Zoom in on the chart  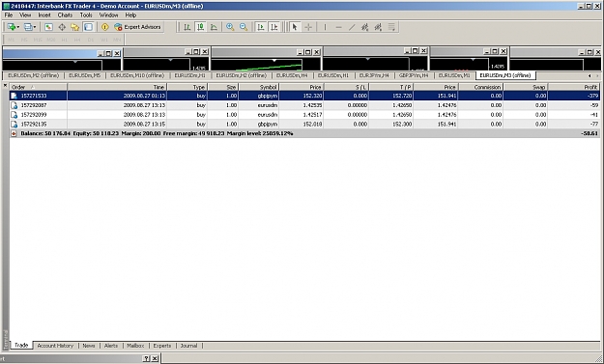pos(230,27)
